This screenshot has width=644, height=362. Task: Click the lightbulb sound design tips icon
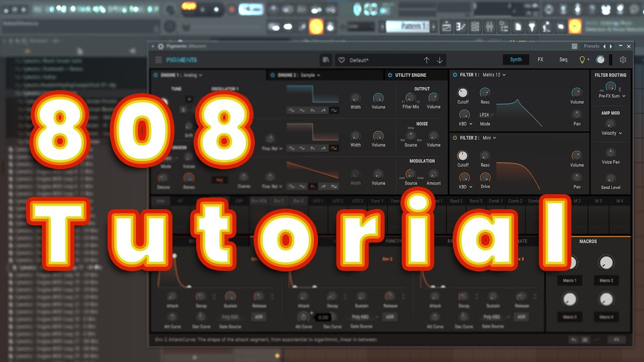point(582,60)
